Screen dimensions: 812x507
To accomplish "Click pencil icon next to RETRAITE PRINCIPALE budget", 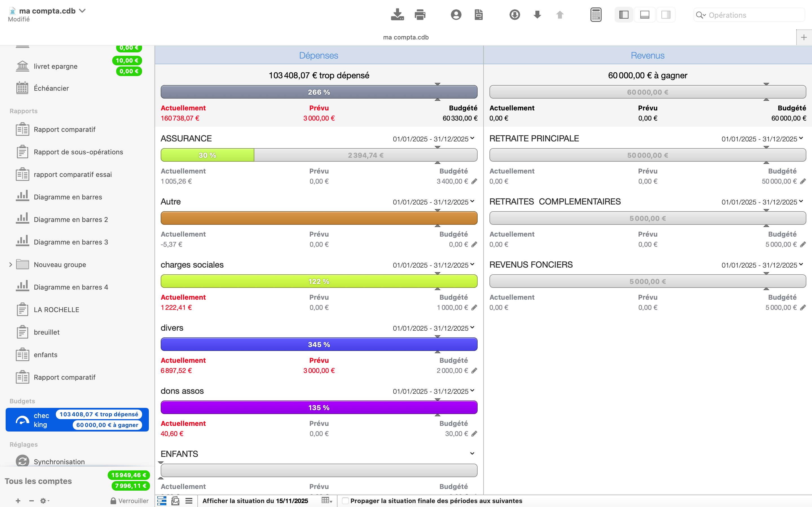I will pyautogui.click(x=803, y=181).
